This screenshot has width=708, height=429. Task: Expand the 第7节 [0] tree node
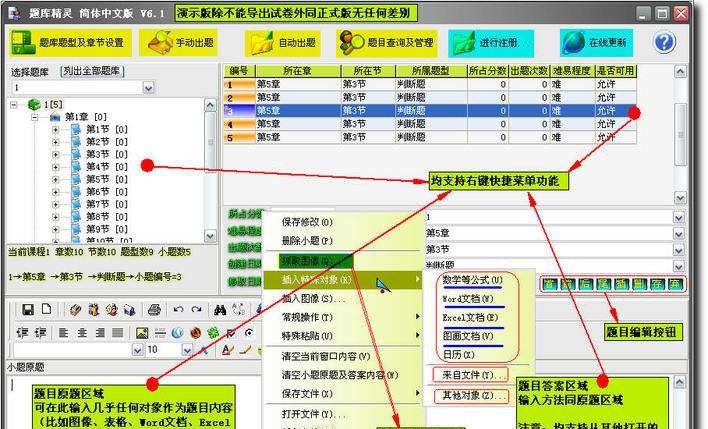(55, 205)
